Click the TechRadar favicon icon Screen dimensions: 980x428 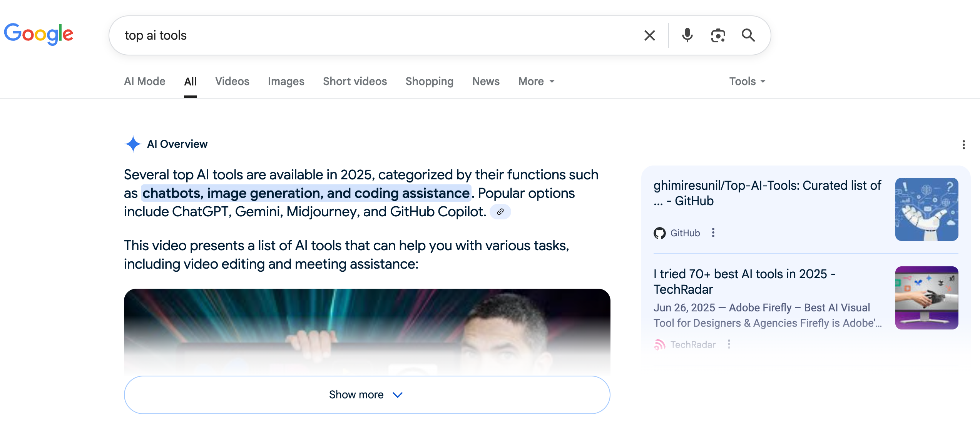point(659,344)
